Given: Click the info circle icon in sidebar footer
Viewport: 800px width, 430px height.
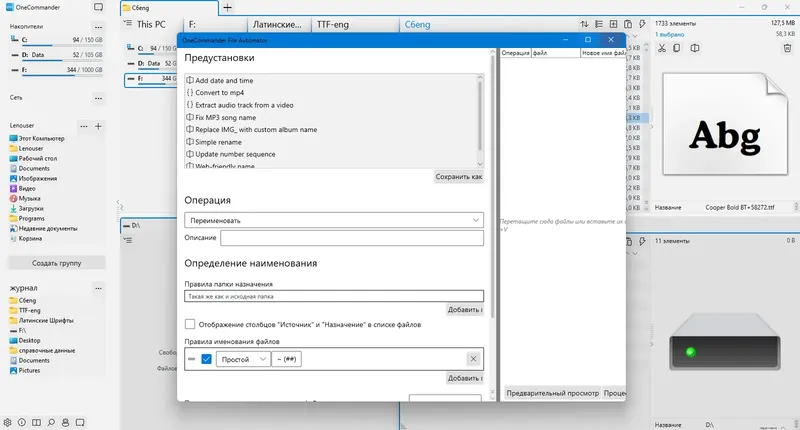Looking at the screenshot, I should 22,422.
